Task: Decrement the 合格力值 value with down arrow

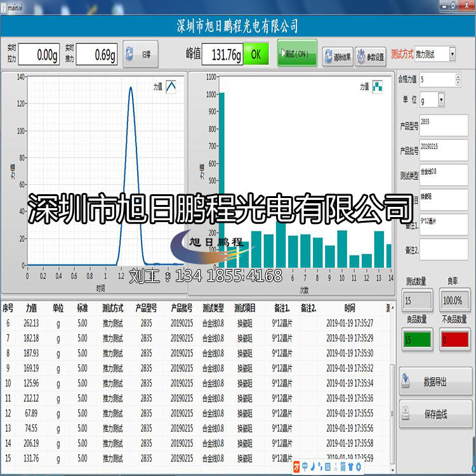Action: pos(458,83)
